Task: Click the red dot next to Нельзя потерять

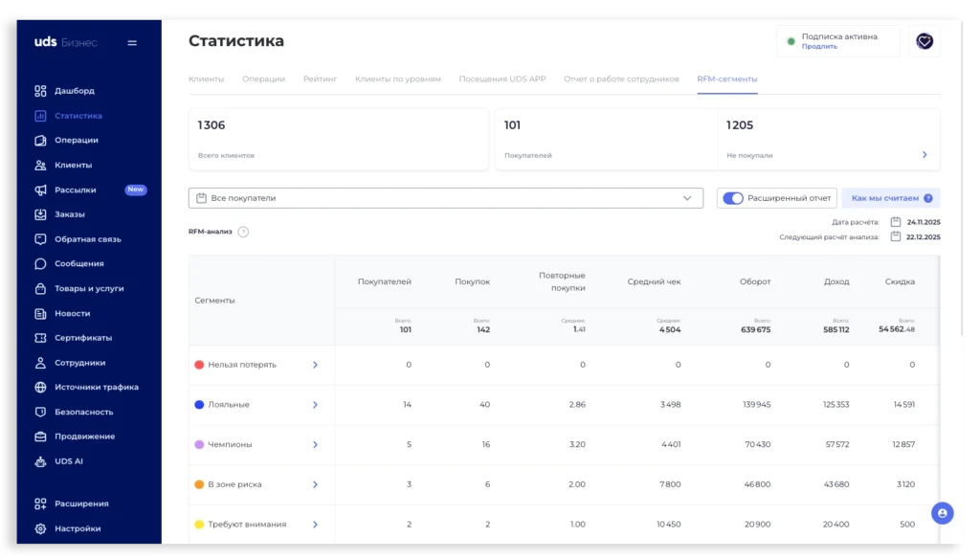Action: [197, 365]
